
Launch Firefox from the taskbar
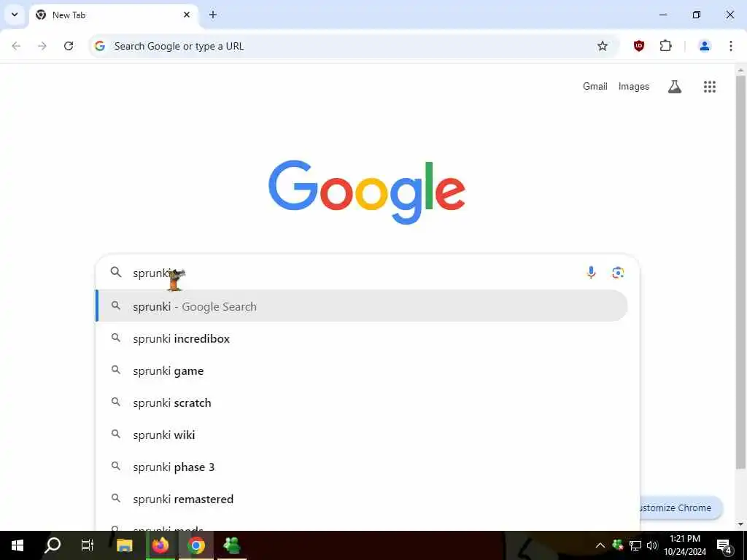click(160, 545)
